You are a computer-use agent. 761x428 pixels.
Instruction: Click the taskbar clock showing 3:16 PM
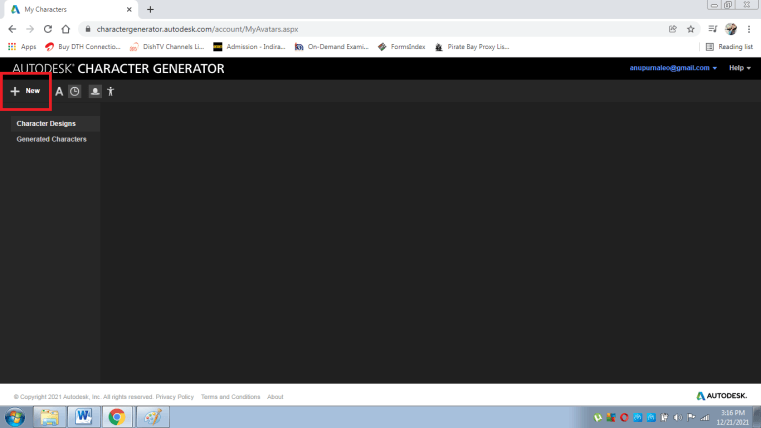(x=732, y=417)
